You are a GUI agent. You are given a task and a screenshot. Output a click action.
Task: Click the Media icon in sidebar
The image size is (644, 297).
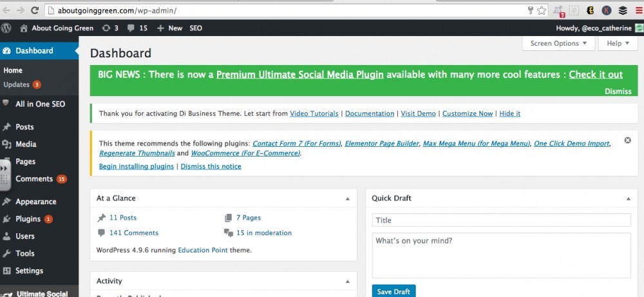(x=6, y=144)
